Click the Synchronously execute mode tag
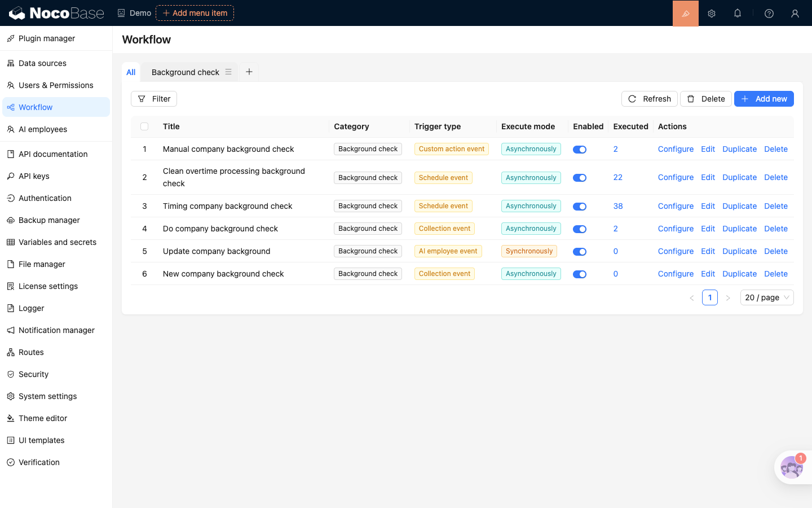 (x=529, y=251)
